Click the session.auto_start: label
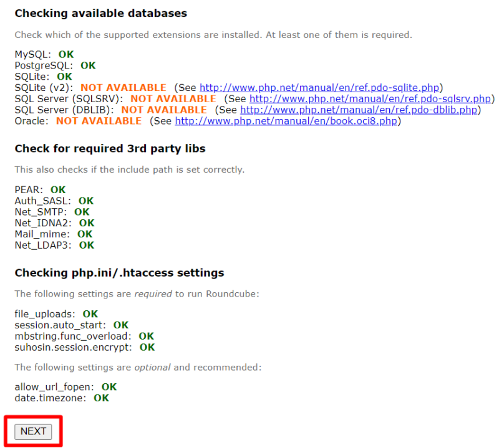Screen dimensions: 499x448 [x=60, y=325]
